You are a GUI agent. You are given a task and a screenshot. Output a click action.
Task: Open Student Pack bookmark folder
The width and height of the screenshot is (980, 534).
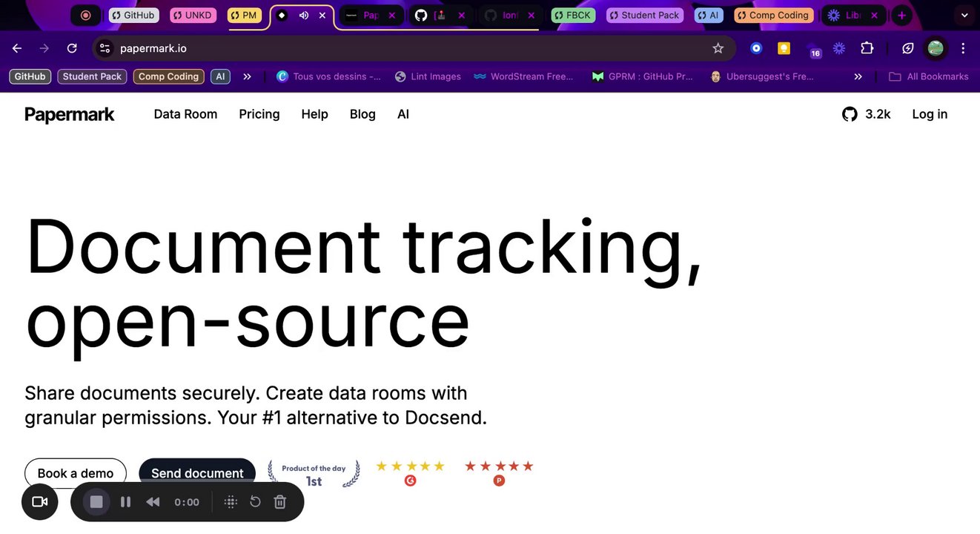[x=92, y=76]
